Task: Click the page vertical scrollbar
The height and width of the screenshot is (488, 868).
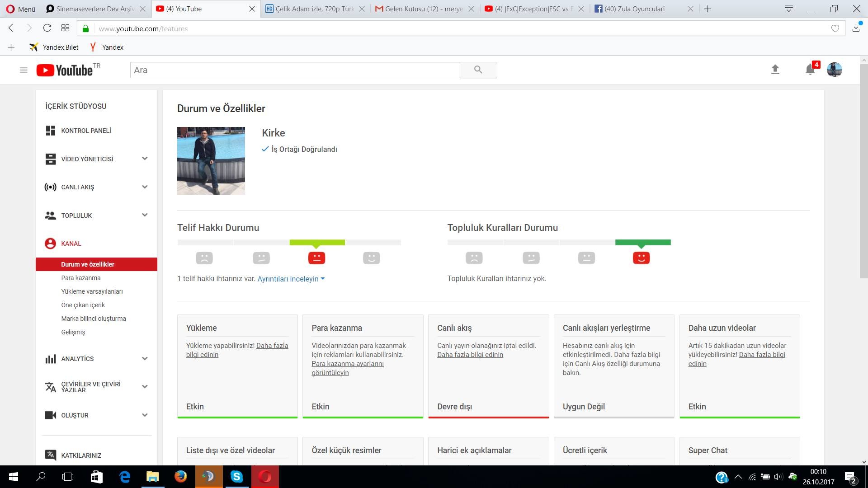Action: (x=863, y=172)
